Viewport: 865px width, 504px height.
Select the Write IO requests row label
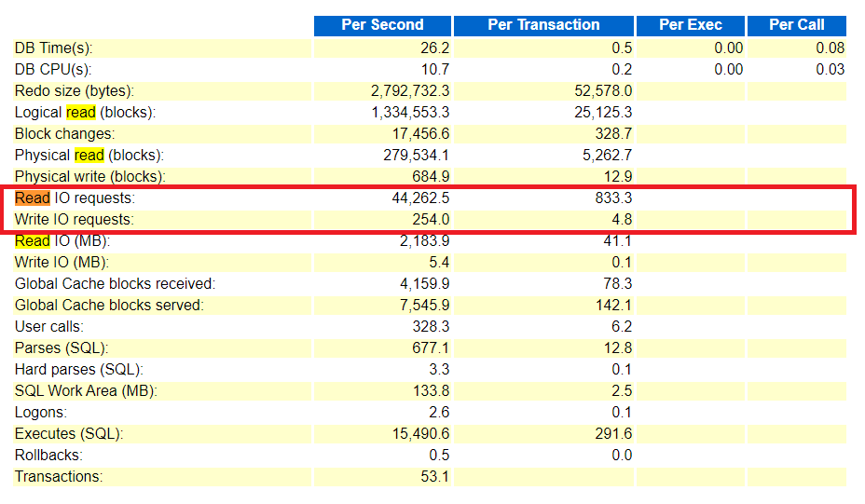click(x=75, y=220)
